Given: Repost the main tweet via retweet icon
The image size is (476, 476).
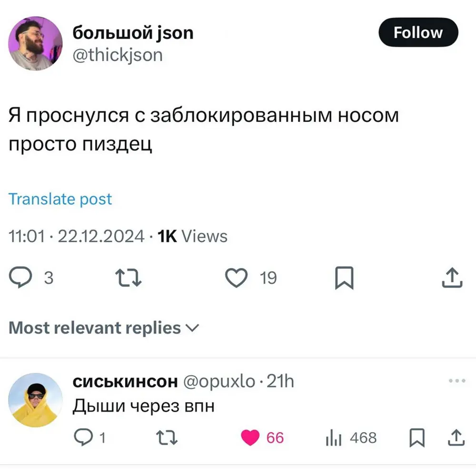Looking at the screenshot, I should (129, 278).
